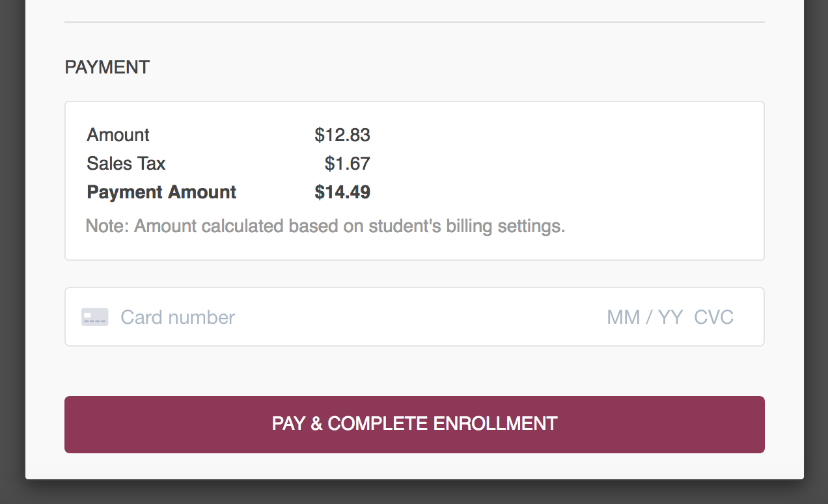Click the billing settings note text
The image size is (828, 504).
click(x=325, y=226)
